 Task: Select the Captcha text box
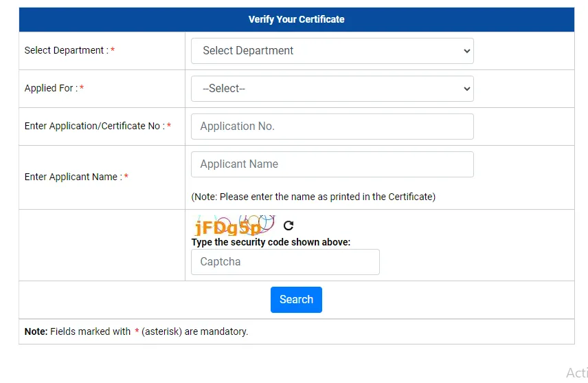(x=285, y=262)
